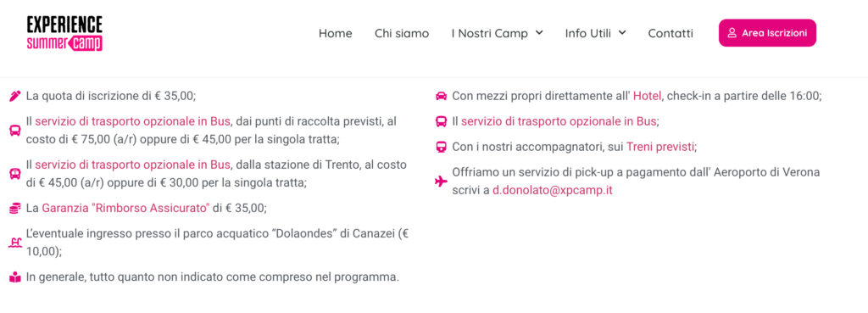868x313 pixels.
Task: Click the car icon next to Con mezzi propri
Action: (x=441, y=96)
